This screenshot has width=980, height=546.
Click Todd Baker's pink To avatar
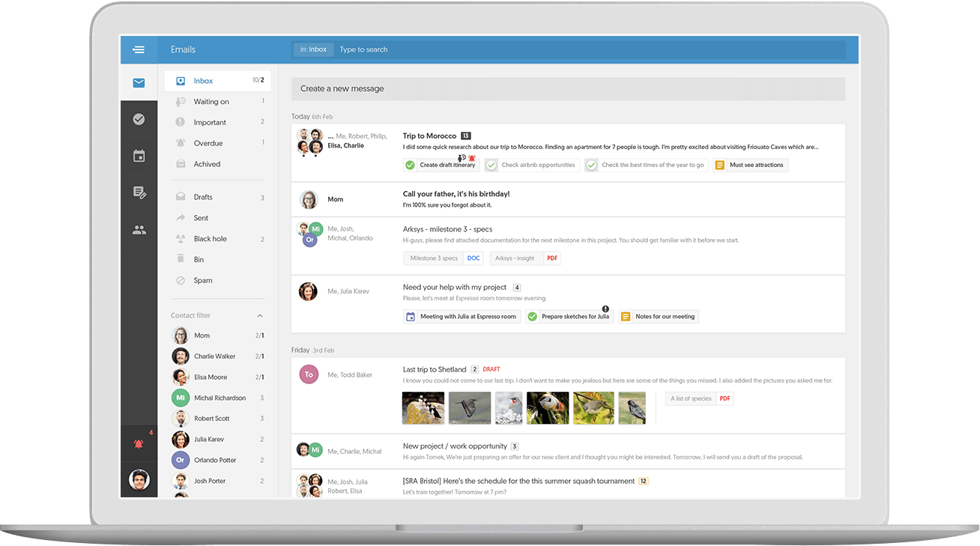click(x=309, y=374)
